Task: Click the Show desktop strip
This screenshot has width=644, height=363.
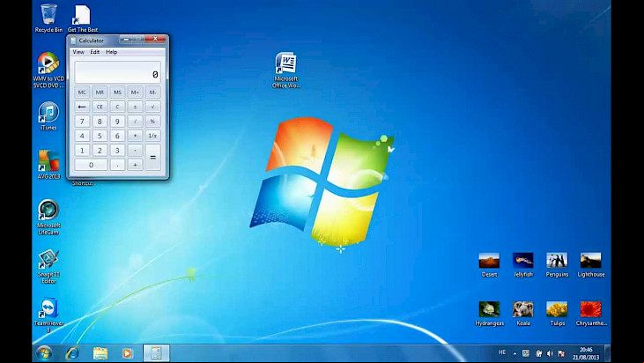Action: click(x=608, y=353)
